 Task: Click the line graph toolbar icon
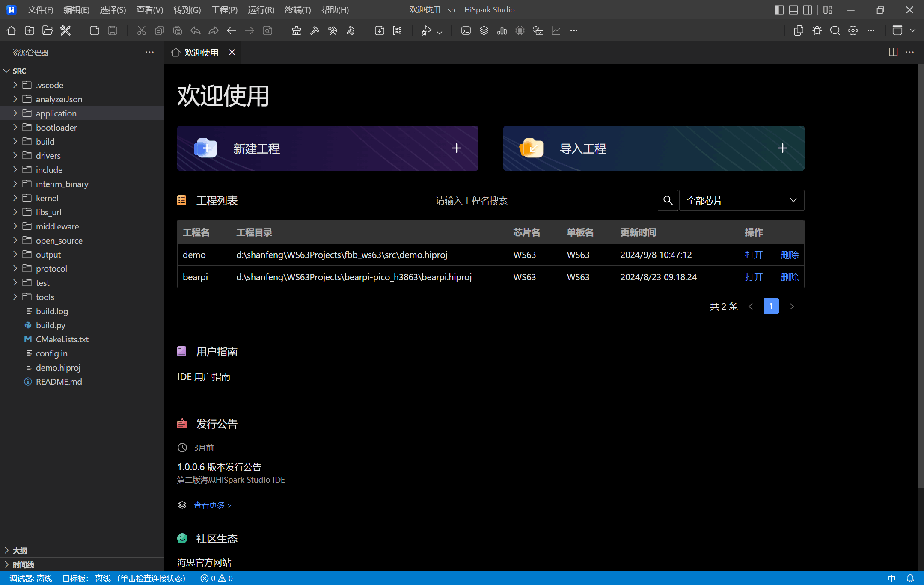click(556, 30)
